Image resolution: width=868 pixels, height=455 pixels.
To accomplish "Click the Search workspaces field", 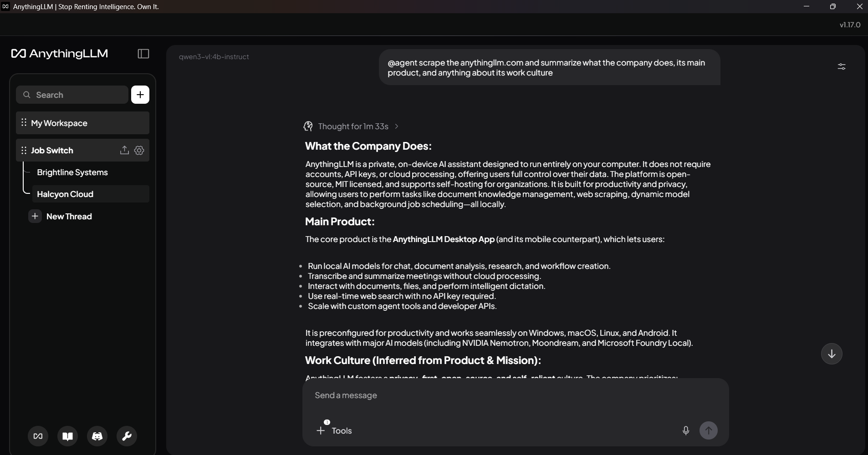I will point(72,95).
